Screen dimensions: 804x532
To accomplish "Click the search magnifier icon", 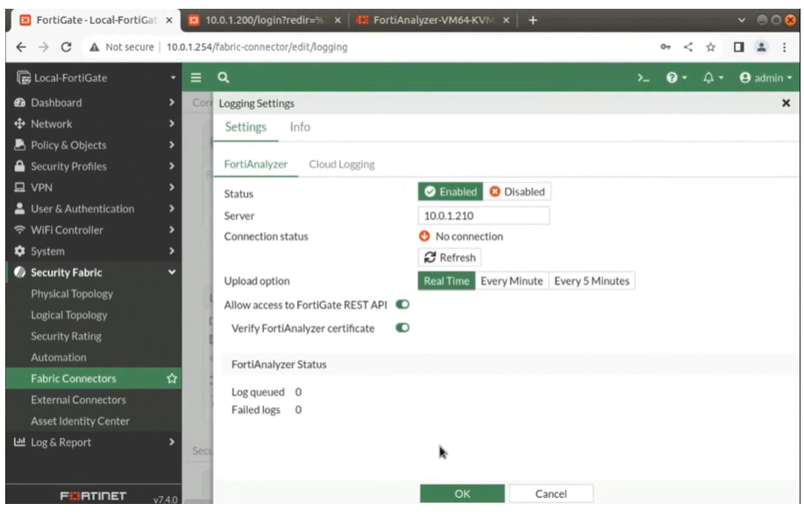I will click(223, 78).
